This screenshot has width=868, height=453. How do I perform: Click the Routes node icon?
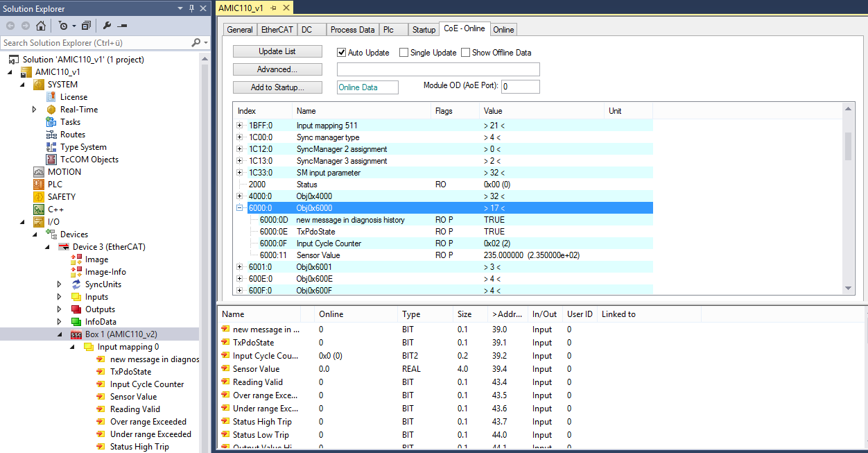(x=51, y=135)
